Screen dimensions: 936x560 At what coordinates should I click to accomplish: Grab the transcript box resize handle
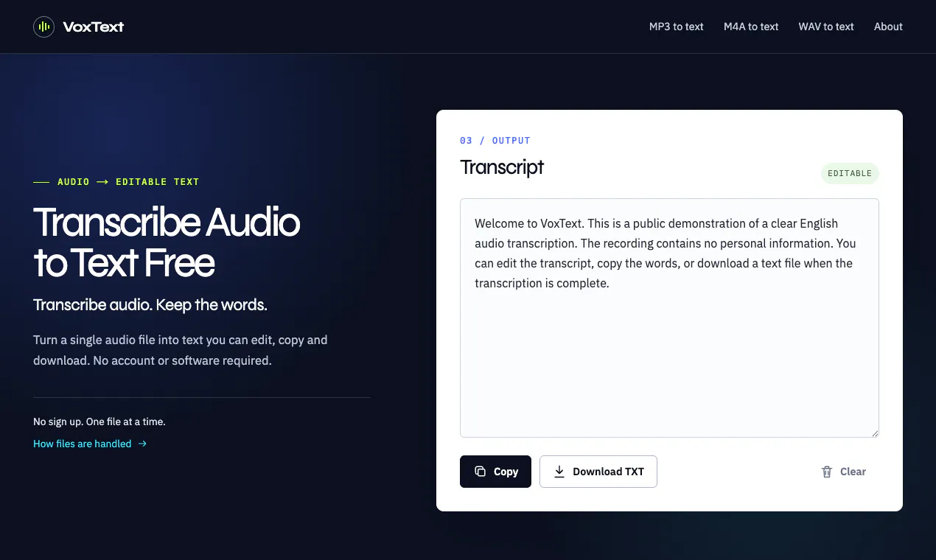[875, 433]
